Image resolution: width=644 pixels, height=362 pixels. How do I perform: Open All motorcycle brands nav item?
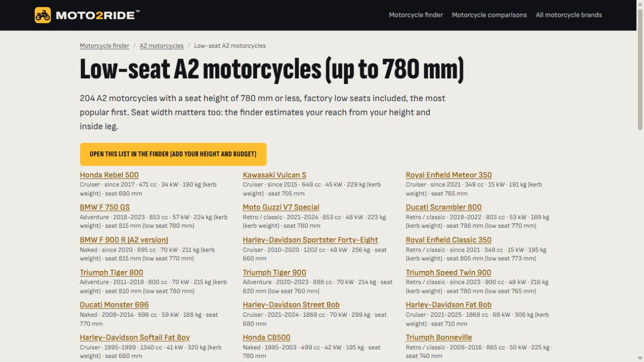(569, 15)
